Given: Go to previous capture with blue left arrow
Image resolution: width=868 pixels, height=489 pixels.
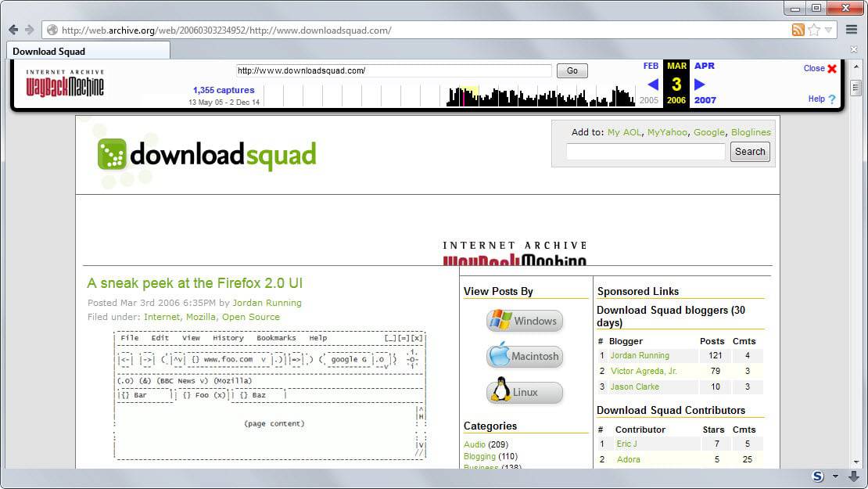Looking at the screenshot, I should coord(653,84).
